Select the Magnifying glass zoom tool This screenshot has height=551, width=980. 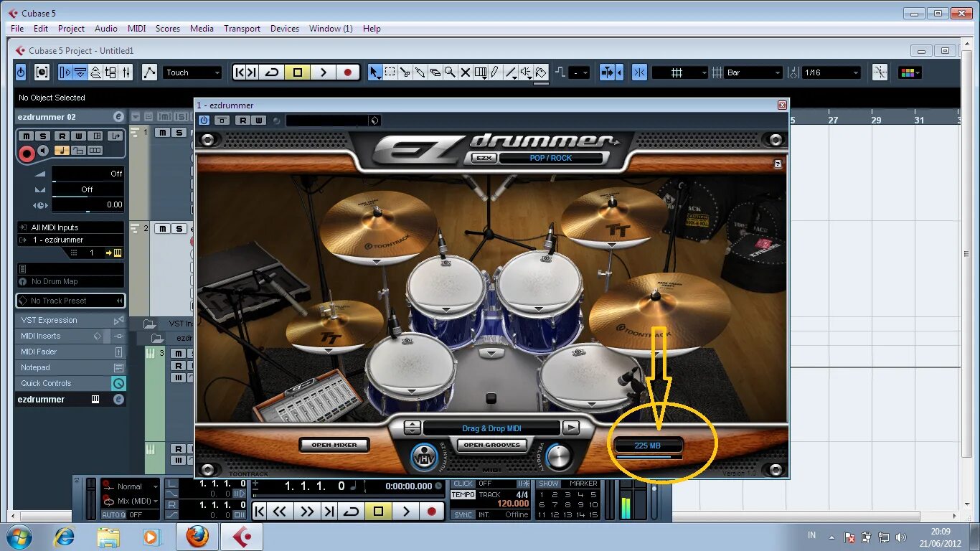point(451,72)
